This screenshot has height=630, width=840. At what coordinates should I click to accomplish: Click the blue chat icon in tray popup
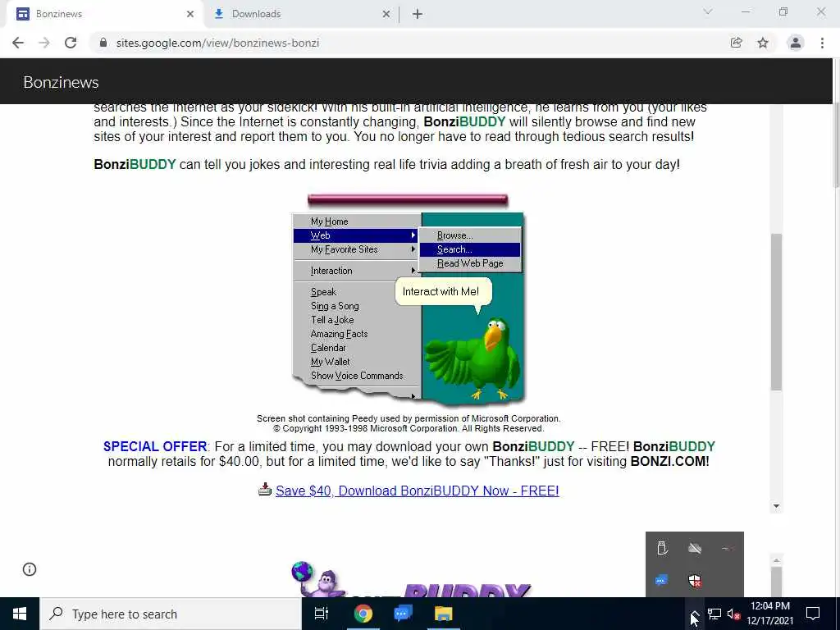click(662, 581)
